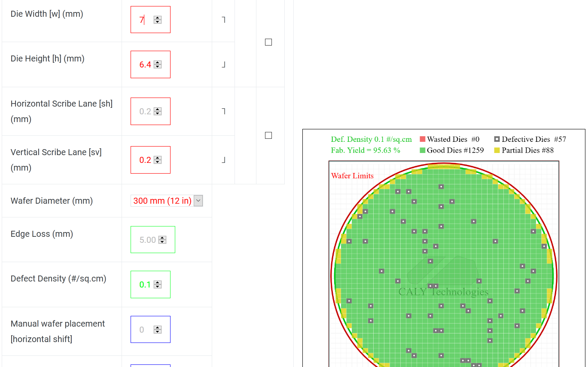
Task: Click the green Good Dies legend swatch
Action: (x=423, y=150)
